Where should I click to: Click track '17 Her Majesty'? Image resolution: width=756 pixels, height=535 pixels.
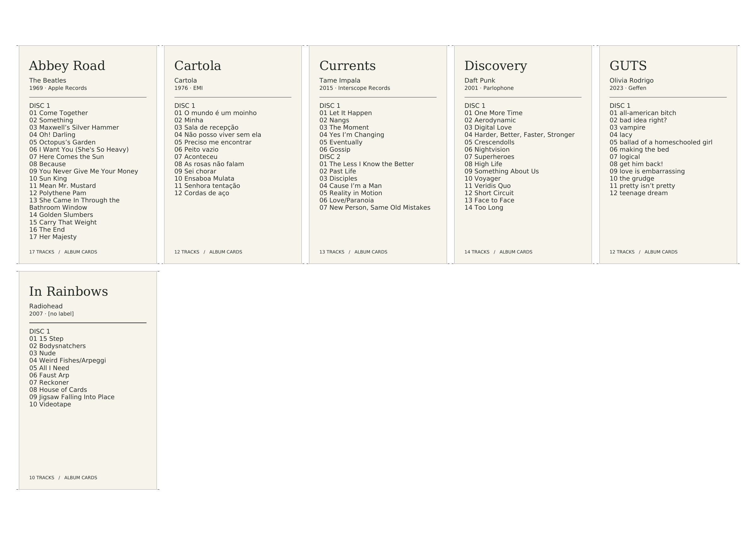[53, 237]
